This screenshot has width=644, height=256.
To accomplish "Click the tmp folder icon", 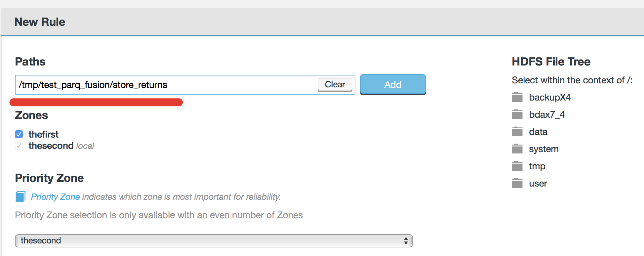I will point(517,166).
